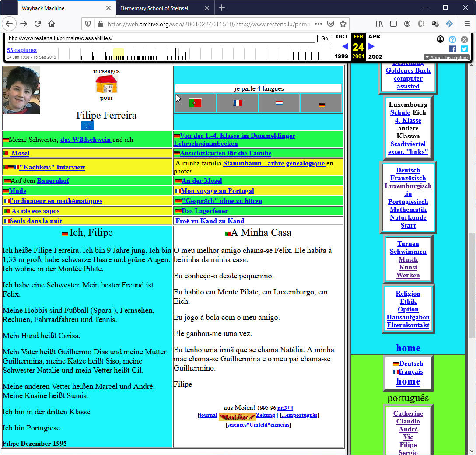
Task: Open the 53 captures link
Action: 22,50
